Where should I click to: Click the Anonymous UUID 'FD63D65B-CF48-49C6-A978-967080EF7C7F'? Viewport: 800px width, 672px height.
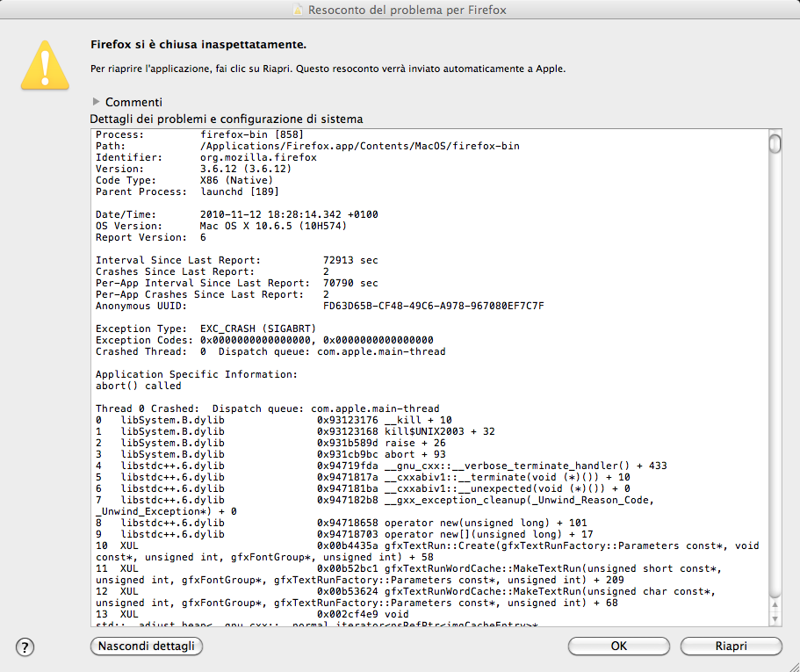click(x=434, y=307)
